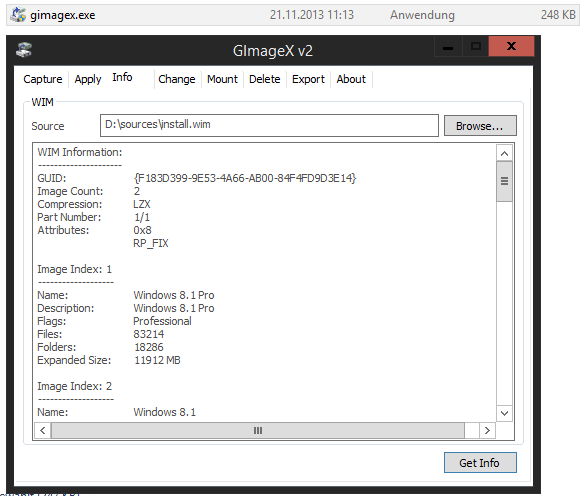This screenshot has height=496, width=585.
Task: Click the vertical scrollbar down arrow
Action: point(504,413)
